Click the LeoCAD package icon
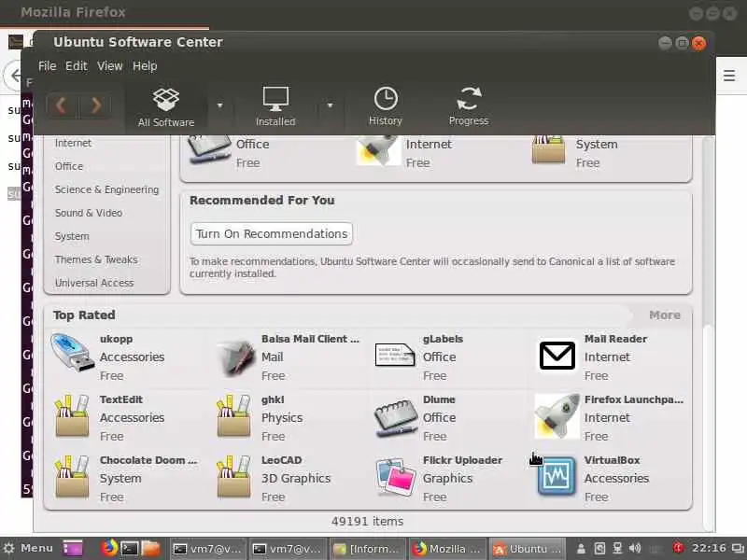The image size is (747, 560). click(233, 477)
